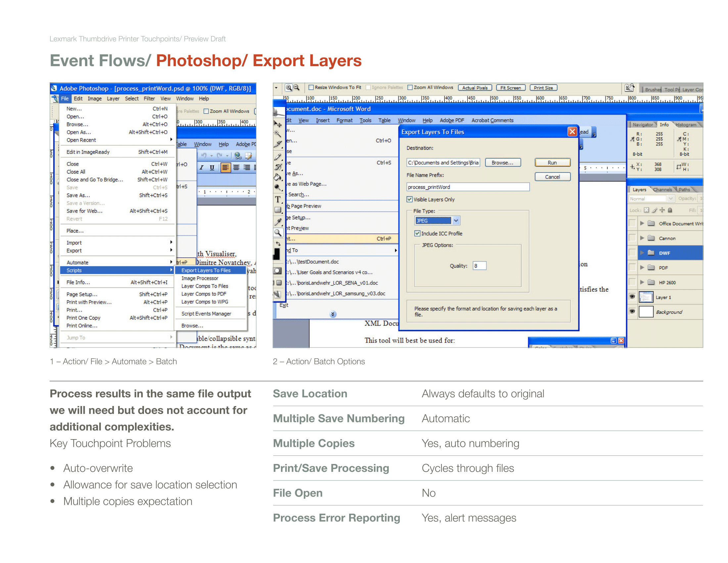
Task: Open the Normal blend mode dropdown
Action: click(x=671, y=199)
